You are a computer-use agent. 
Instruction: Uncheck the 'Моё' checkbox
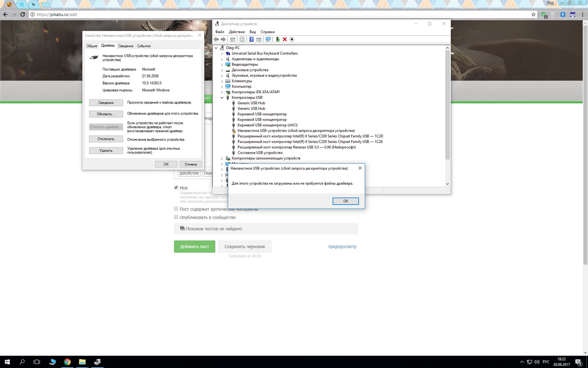pyautogui.click(x=176, y=187)
